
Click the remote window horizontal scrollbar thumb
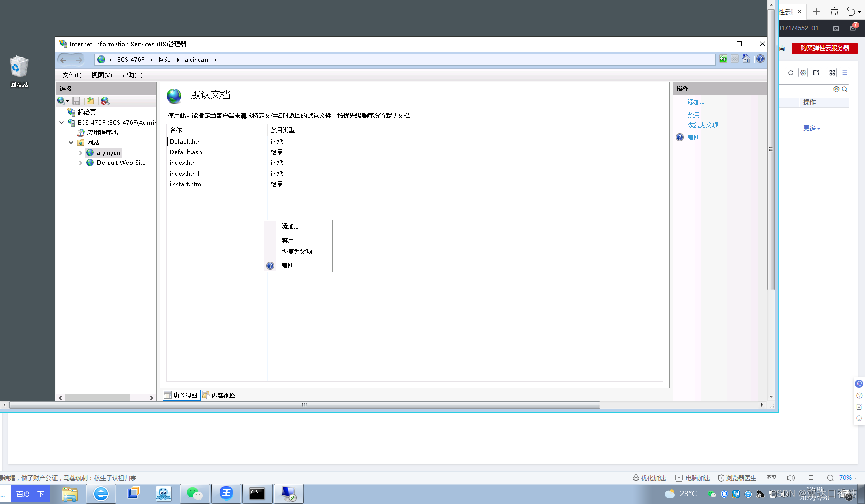[304, 405]
